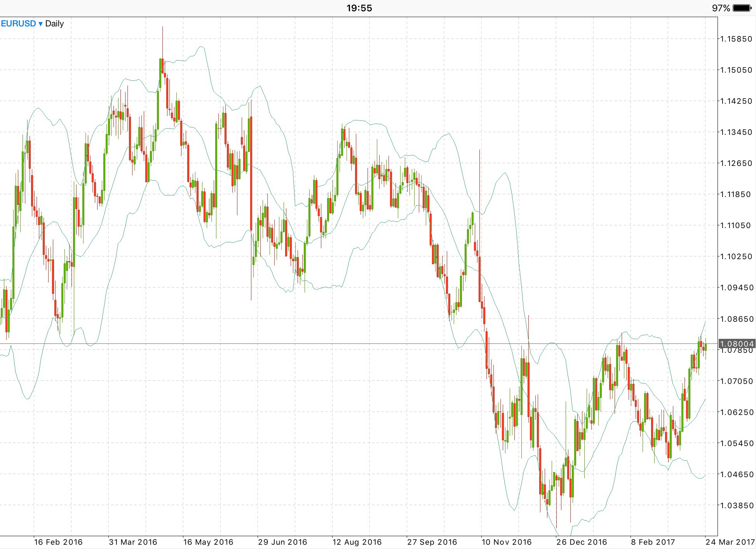The image size is (756, 549).
Task: Click the 1.11050 price axis label
Action: pyautogui.click(x=736, y=225)
